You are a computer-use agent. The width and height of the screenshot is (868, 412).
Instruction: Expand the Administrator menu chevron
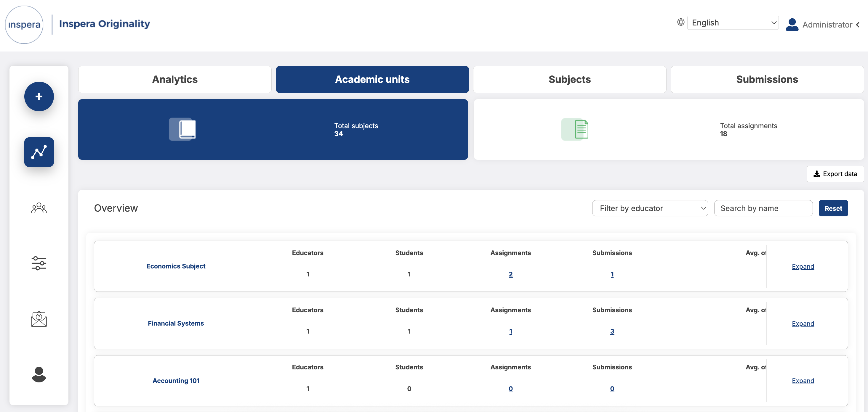click(858, 25)
